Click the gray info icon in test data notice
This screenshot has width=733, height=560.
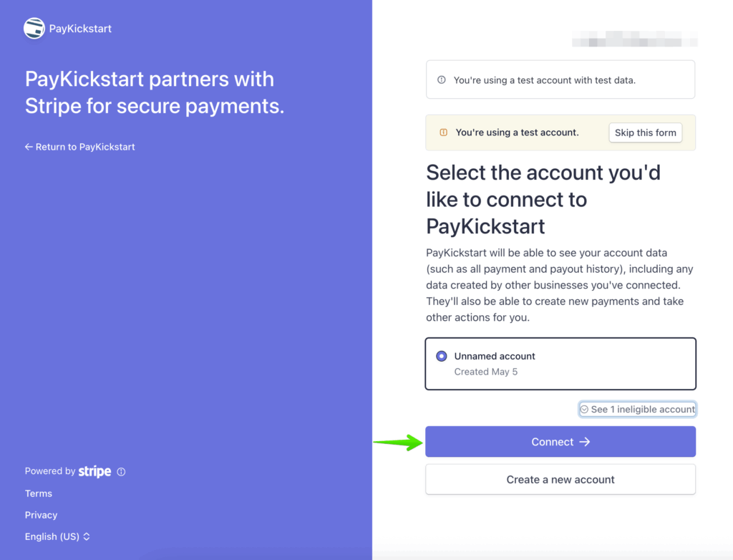click(442, 80)
